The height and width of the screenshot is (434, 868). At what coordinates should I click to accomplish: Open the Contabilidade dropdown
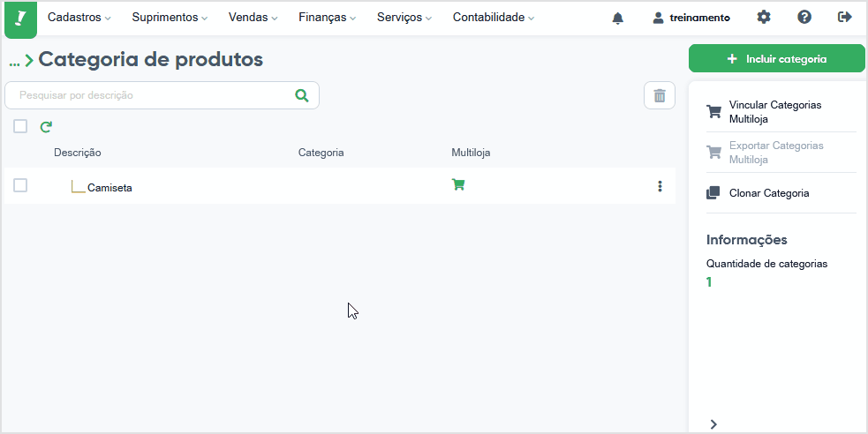tap(494, 18)
